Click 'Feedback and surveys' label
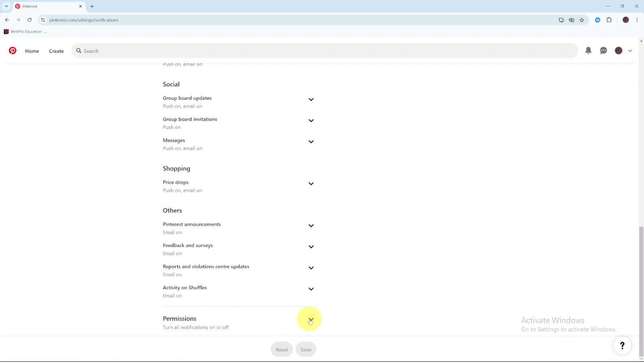The image size is (644, 362). (188, 245)
